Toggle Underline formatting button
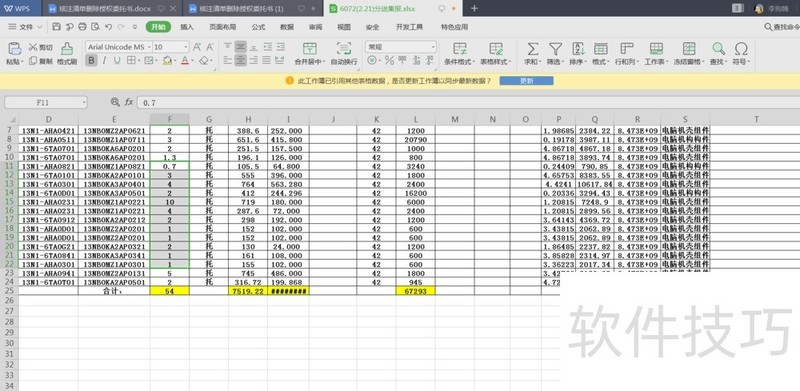This screenshot has width=800, height=391. [117, 61]
